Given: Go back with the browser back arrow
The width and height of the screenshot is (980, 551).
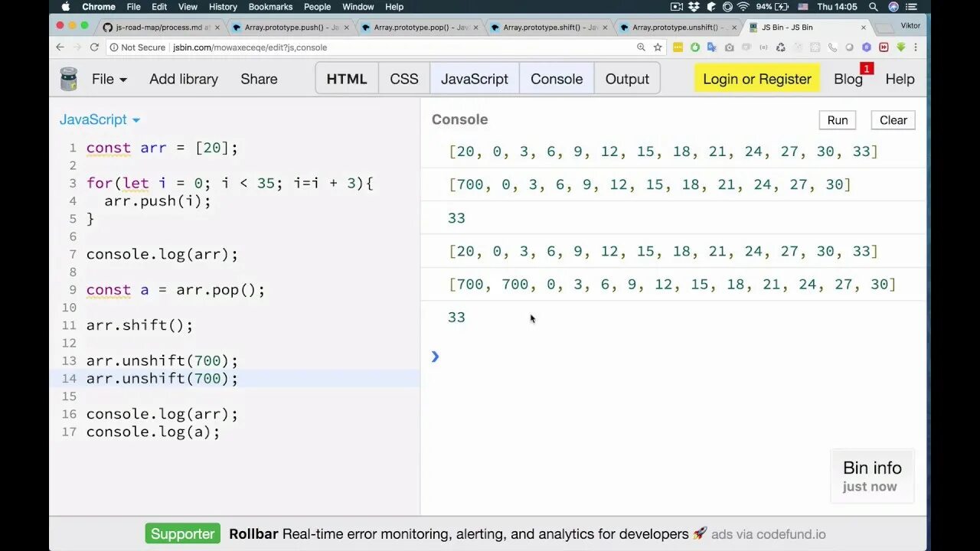Looking at the screenshot, I should coord(60,47).
